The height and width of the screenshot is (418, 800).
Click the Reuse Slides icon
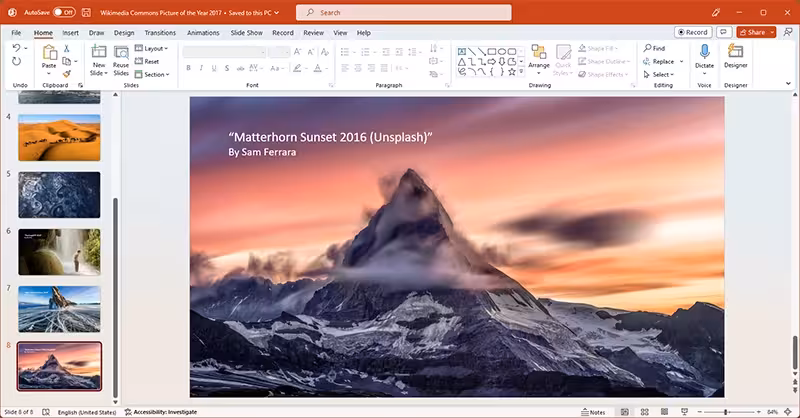point(121,53)
